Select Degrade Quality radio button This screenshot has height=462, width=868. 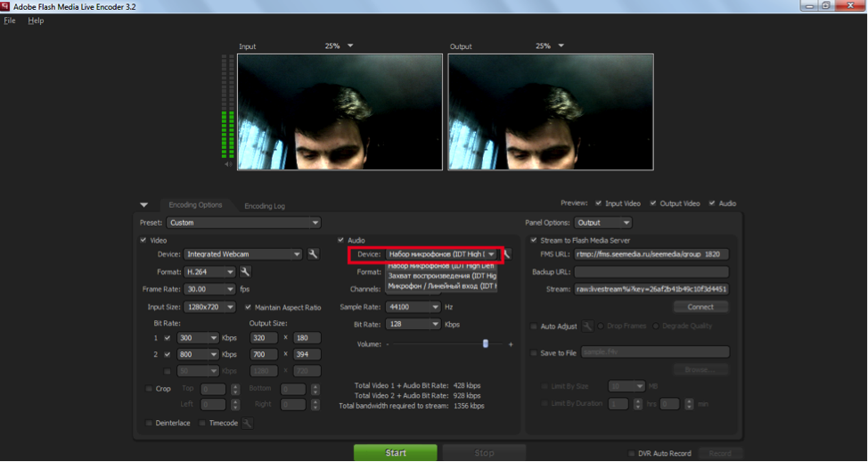(x=656, y=326)
